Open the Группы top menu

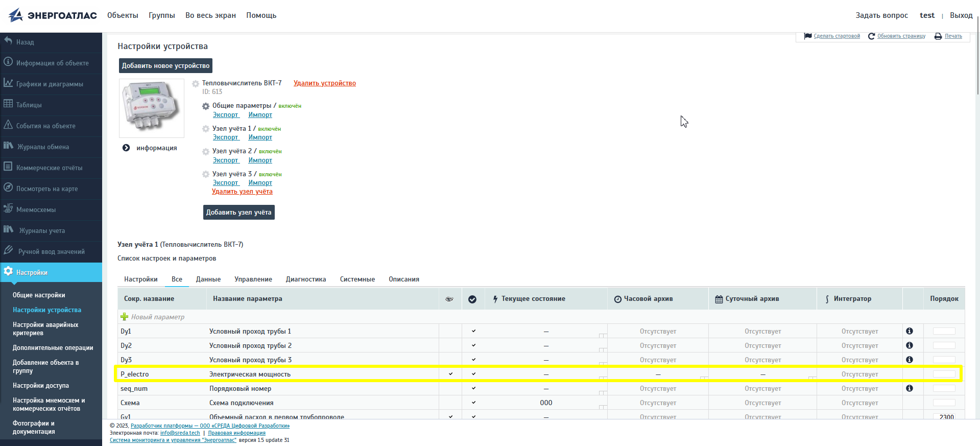[x=161, y=15]
